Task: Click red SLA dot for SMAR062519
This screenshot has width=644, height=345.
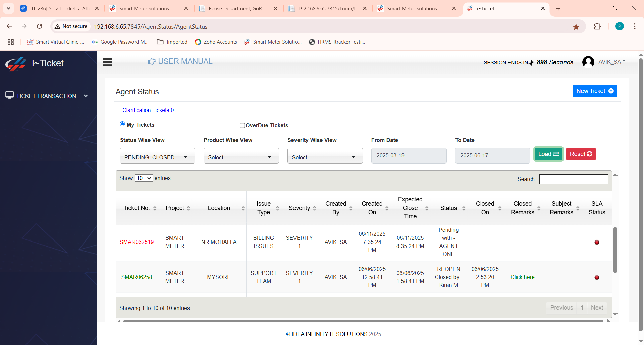Action: tap(597, 242)
